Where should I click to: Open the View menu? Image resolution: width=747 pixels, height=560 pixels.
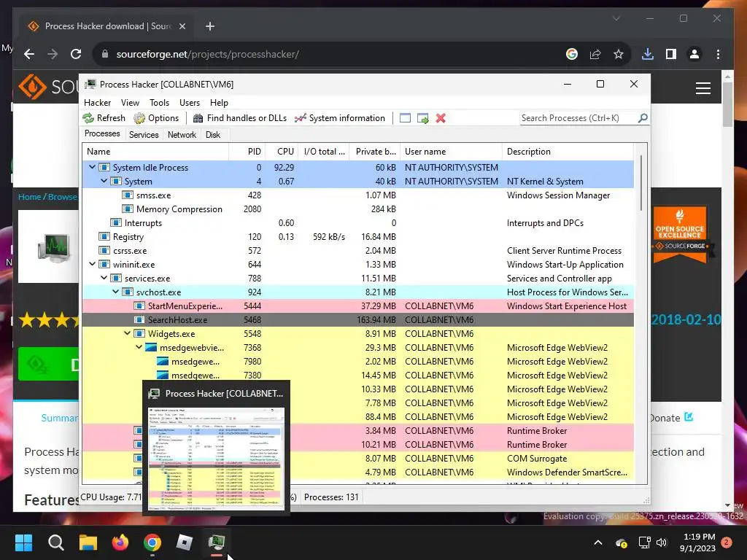click(130, 102)
